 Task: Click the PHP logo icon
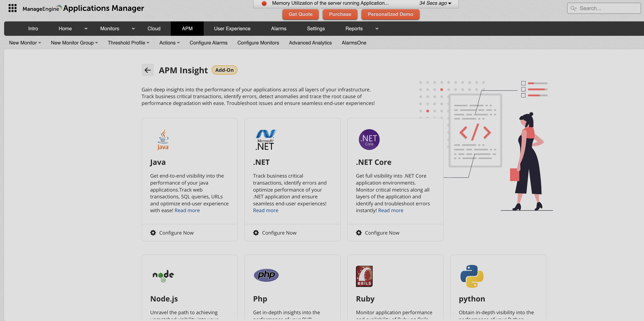click(x=266, y=275)
